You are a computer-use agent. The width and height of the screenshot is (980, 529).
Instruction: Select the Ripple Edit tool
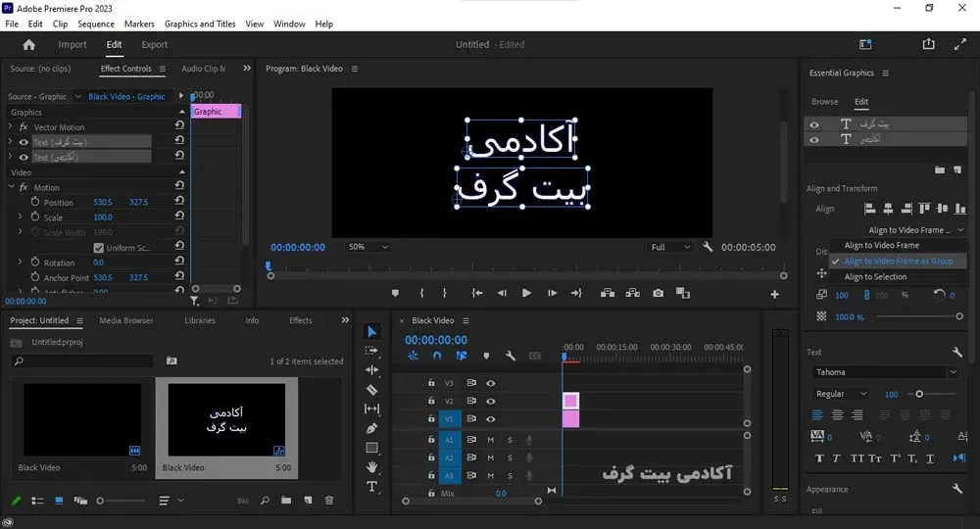tap(371, 370)
